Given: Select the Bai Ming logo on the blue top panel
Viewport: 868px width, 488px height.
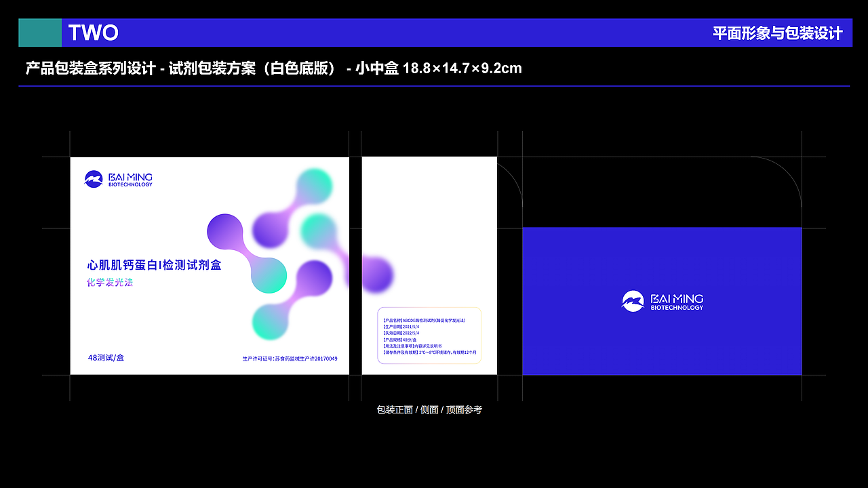Looking at the screenshot, I should (x=661, y=300).
